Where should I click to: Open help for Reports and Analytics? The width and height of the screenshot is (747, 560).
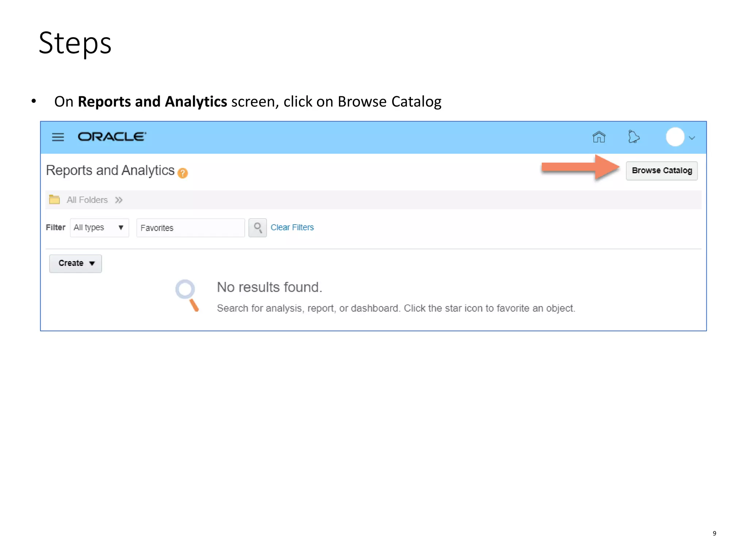pos(183,173)
